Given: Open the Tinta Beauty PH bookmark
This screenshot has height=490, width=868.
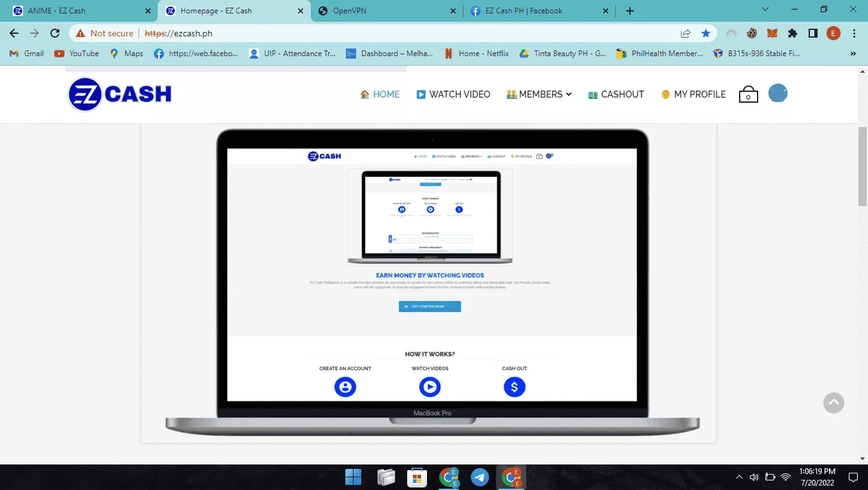Looking at the screenshot, I should 562,54.
